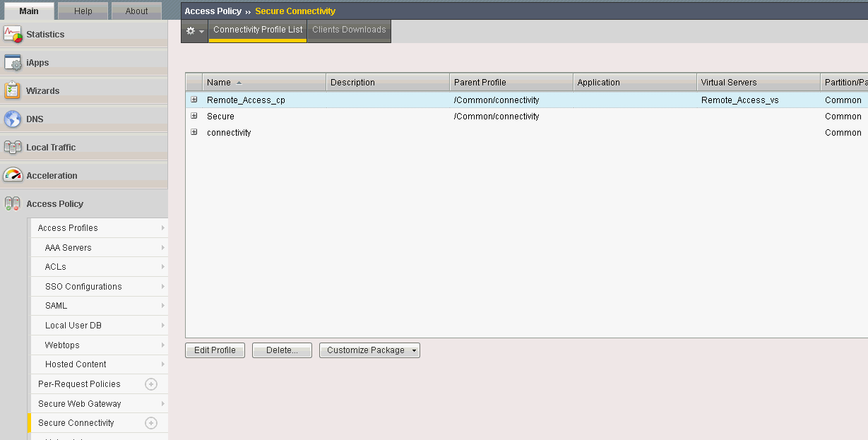
Task: Switch to the Help tab
Action: point(83,11)
